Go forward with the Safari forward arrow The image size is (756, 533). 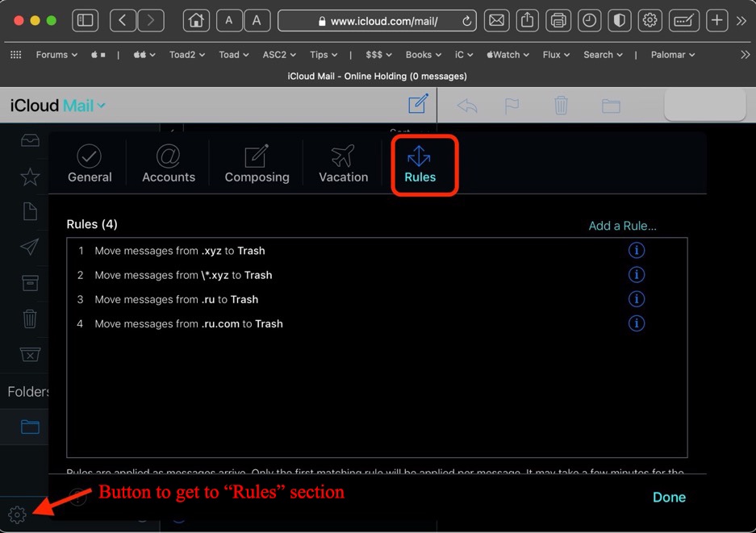point(150,20)
